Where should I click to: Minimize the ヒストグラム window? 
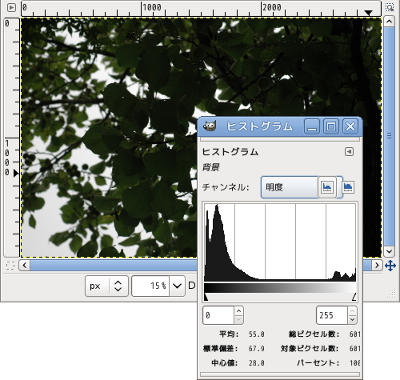coord(312,127)
